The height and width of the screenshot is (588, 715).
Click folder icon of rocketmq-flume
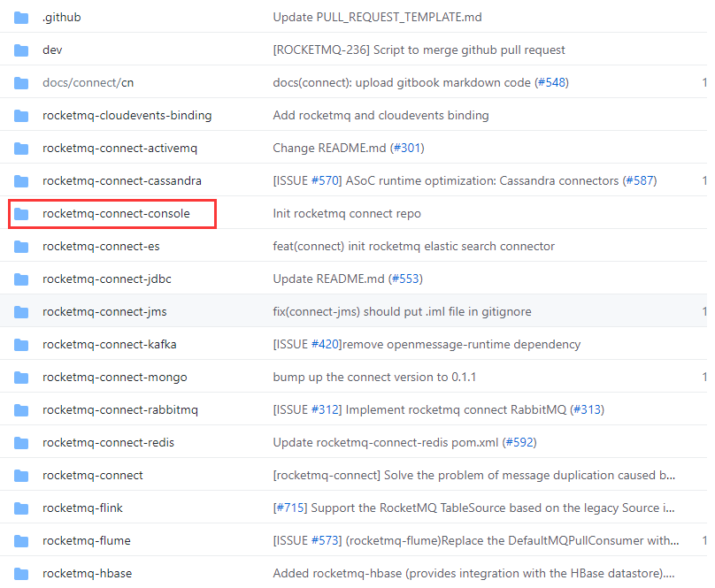[x=21, y=541]
